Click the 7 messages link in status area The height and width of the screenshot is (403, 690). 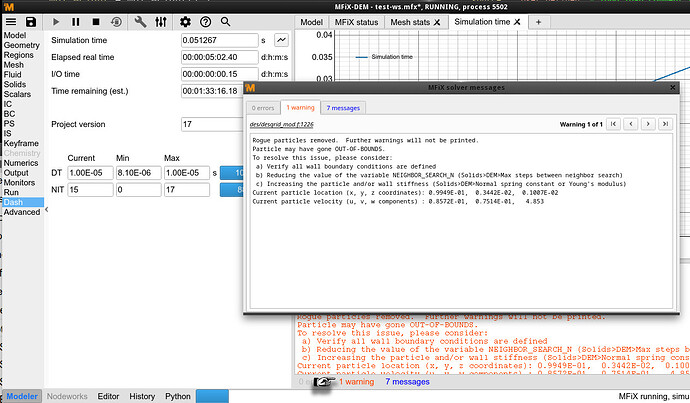[x=407, y=382]
